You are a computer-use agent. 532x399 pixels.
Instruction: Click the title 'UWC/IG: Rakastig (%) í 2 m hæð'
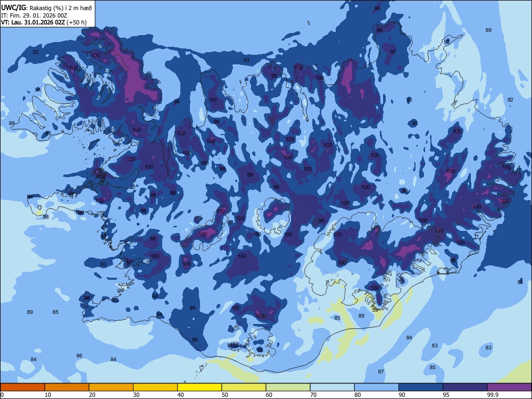tap(46, 8)
